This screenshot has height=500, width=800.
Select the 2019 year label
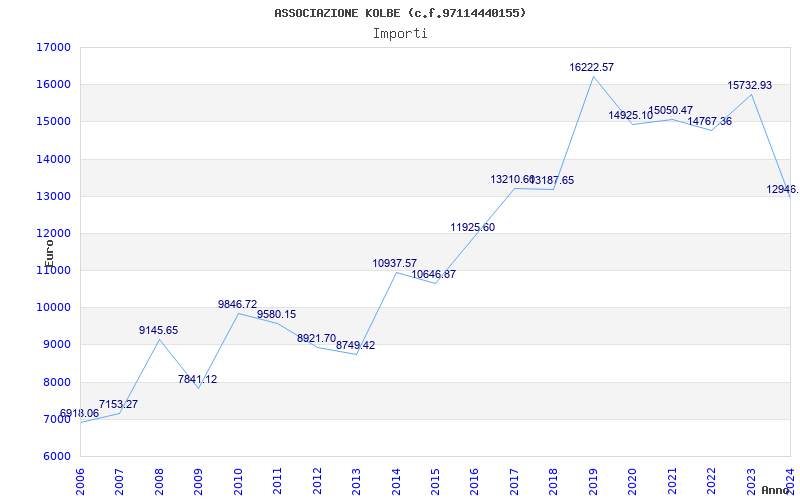593,482
